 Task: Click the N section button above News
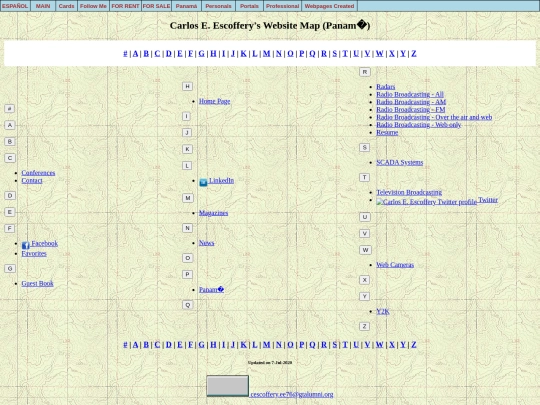(x=187, y=228)
